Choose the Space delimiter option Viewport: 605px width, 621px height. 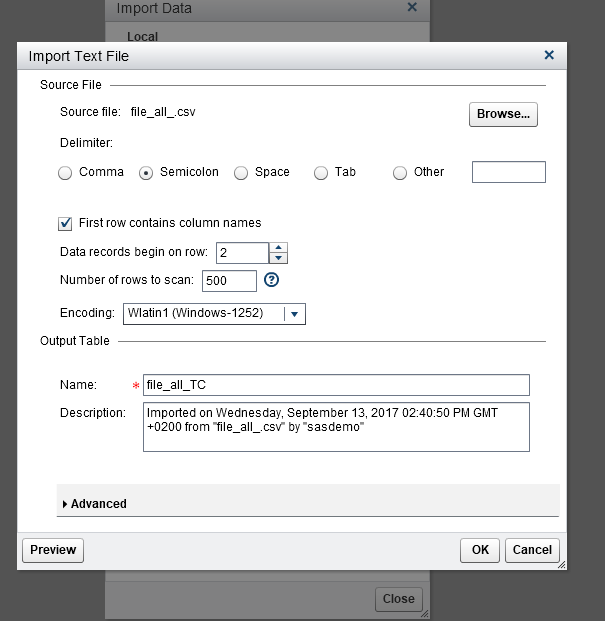coord(241,173)
